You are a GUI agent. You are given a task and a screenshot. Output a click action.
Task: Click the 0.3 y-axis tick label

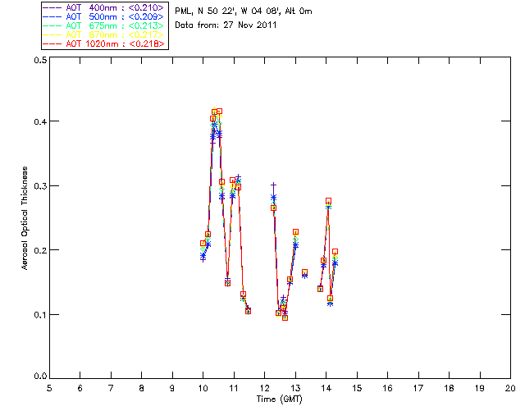click(x=40, y=186)
